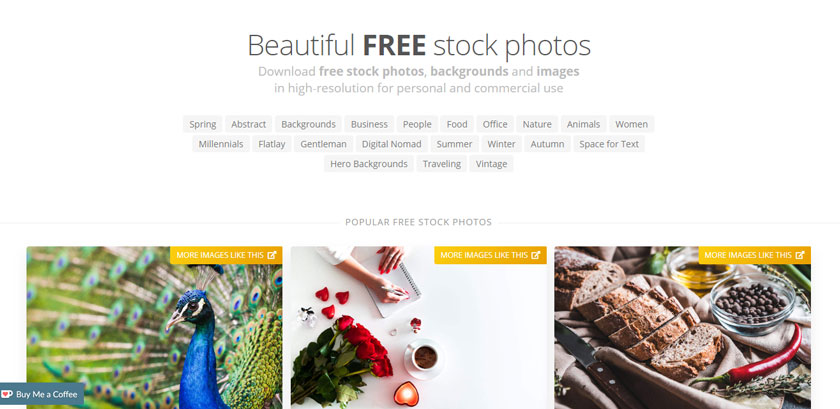
Task: Open the Buy Me a Coffee button
Action: [x=42, y=394]
